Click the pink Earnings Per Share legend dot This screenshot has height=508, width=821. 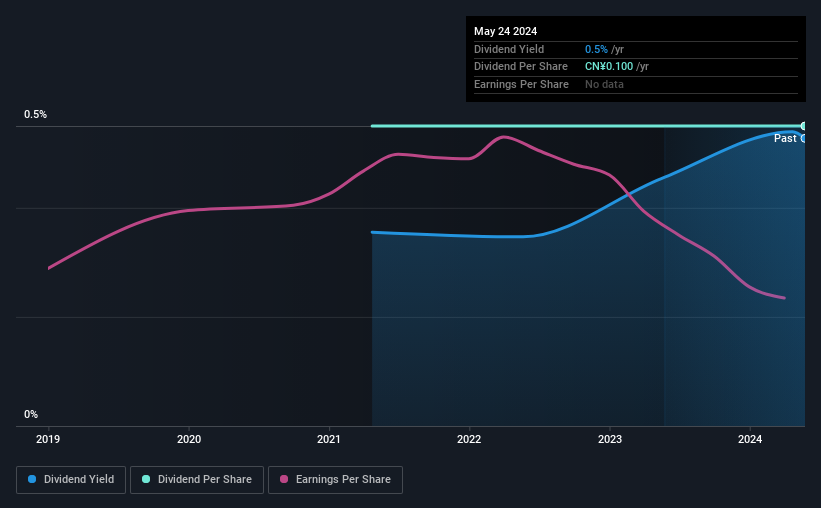click(284, 479)
